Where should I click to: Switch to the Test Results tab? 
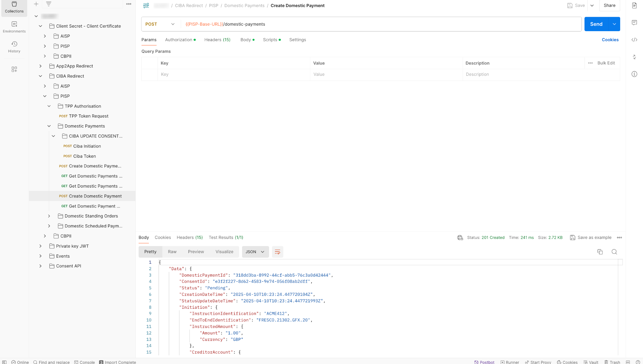click(x=226, y=237)
